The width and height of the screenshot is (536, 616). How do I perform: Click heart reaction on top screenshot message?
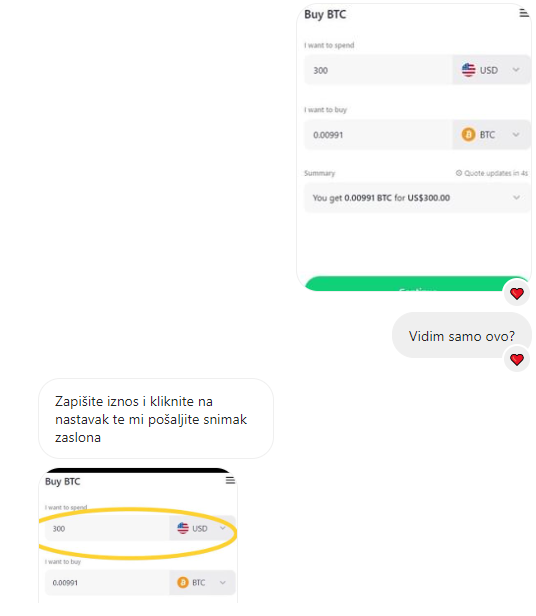(x=517, y=293)
